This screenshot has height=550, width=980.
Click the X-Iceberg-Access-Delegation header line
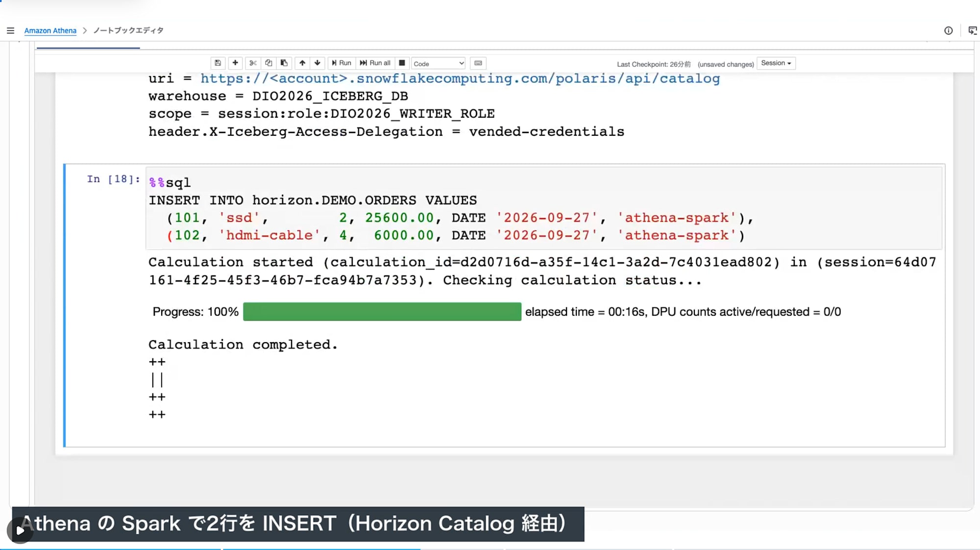click(387, 131)
